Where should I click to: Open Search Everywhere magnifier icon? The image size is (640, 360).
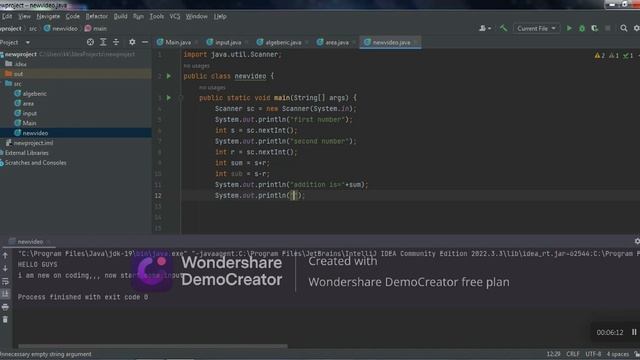624,28
